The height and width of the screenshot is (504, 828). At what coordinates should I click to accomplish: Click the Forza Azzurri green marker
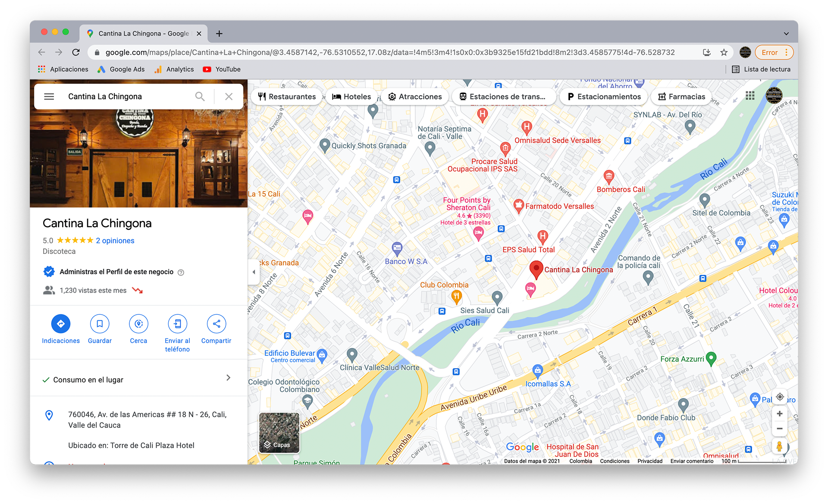[x=711, y=359]
